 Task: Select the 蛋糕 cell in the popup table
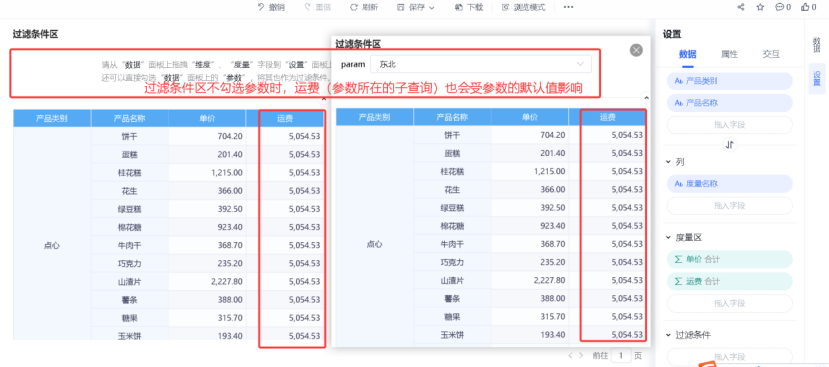[452, 153]
